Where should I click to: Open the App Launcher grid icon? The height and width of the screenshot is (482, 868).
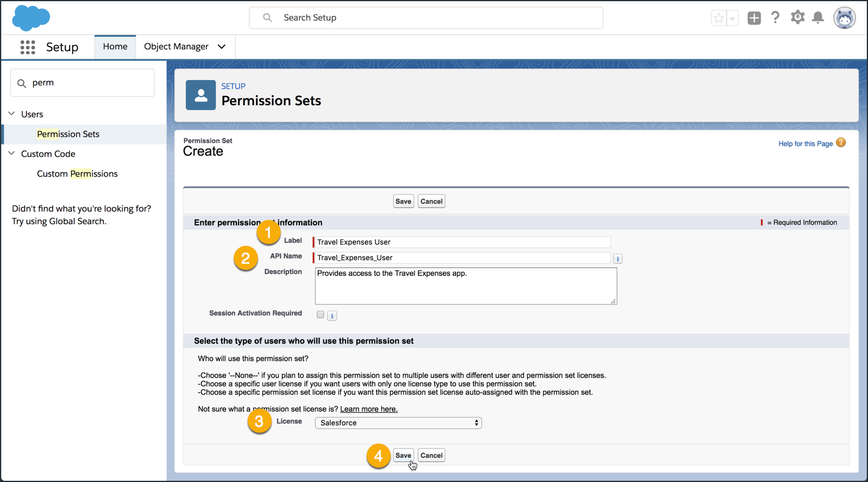point(28,47)
